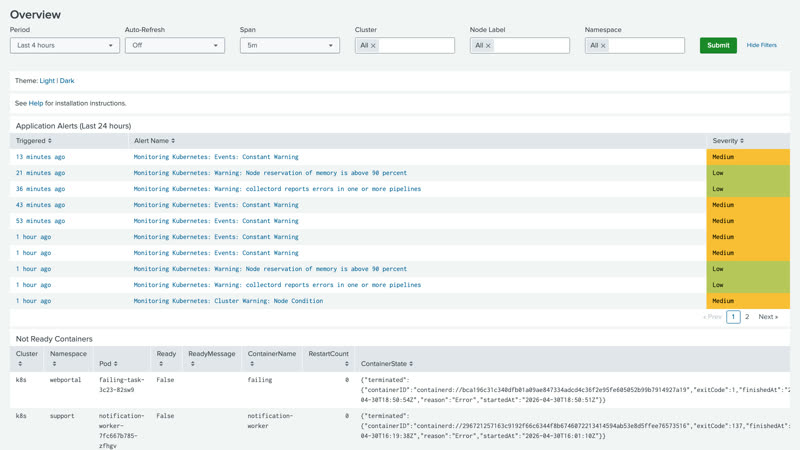The image size is (800, 450).
Task: Sort Not Ready Containers by ContainerName
Action: 271,359
